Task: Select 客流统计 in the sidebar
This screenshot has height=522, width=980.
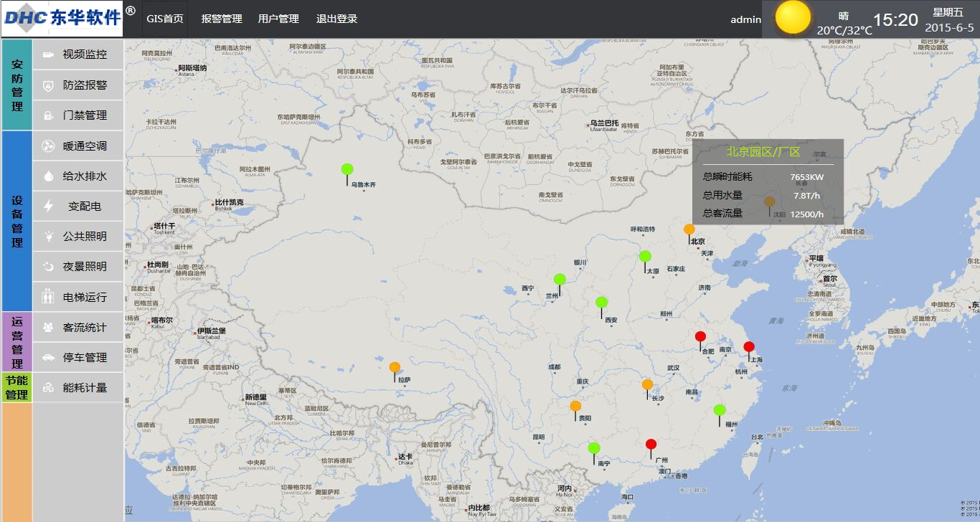Action: point(85,328)
